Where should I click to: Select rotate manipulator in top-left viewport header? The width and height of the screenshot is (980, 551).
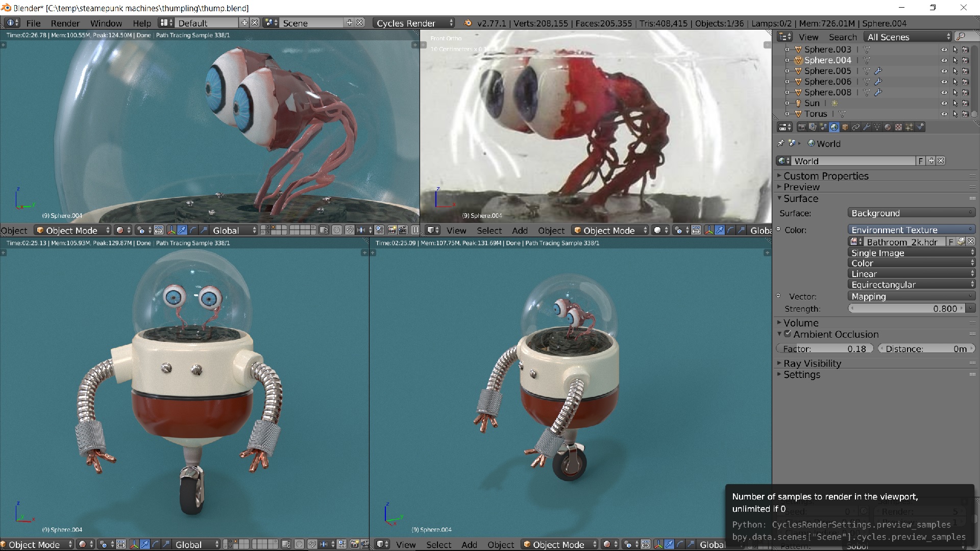tap(193, 230)
